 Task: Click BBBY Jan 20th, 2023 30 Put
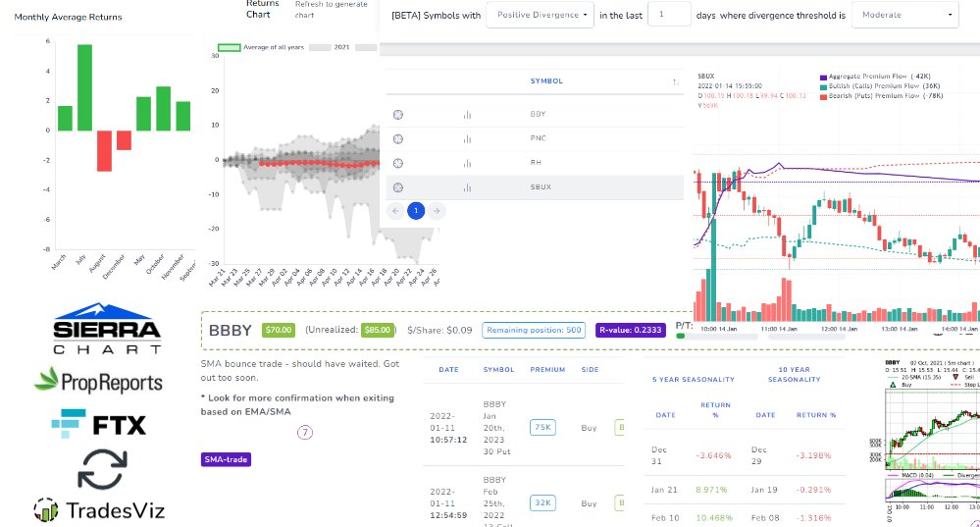click(497, 428)
